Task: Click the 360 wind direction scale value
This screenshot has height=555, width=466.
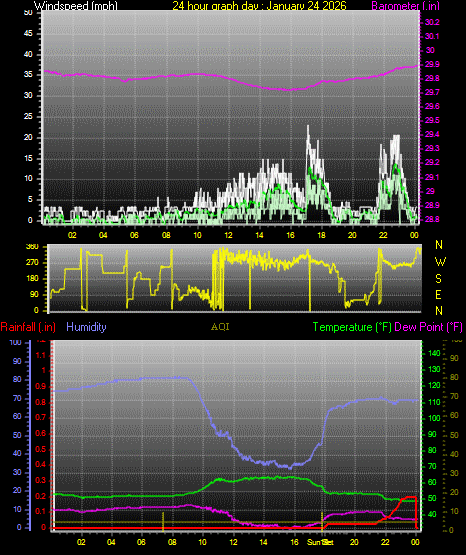Action: (32, 247)
